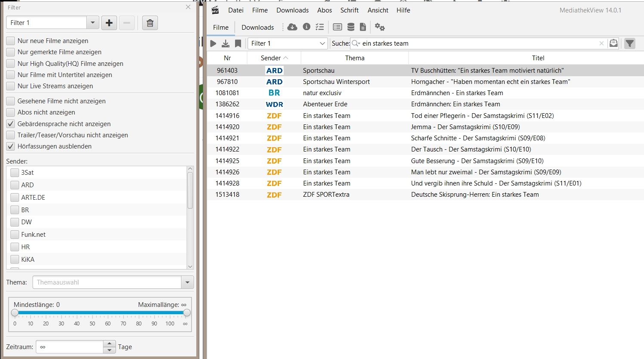Open Filter 1 dropdown in Filter panel
The width and height of the screenshot is (644, 359).
[93, 23]
